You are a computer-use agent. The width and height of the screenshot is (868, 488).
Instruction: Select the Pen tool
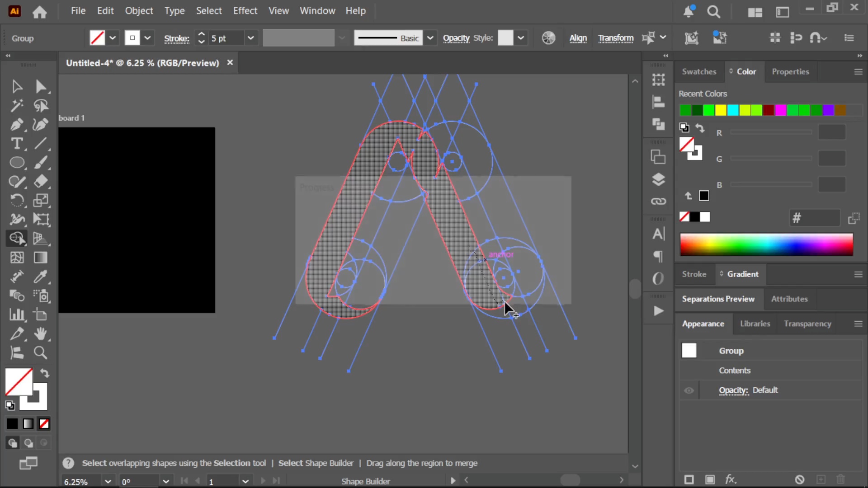tap(17, 125)
